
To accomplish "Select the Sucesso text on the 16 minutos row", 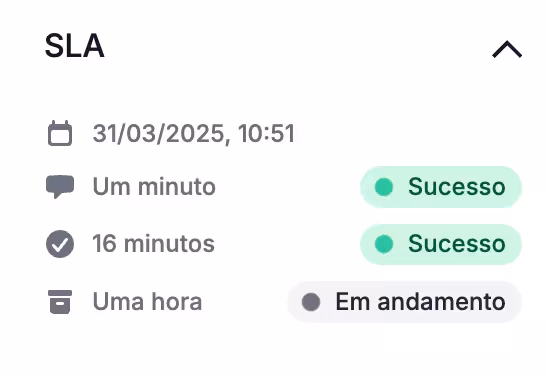I will coord(456,244).
